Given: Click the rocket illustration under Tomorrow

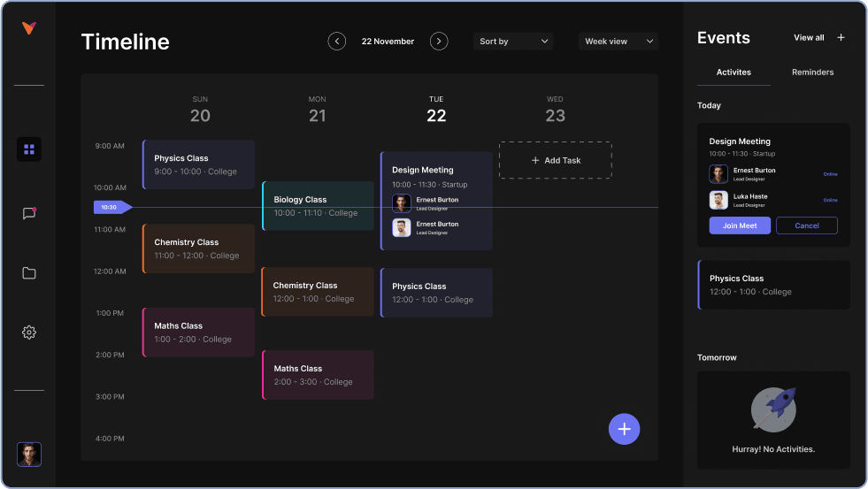Looking at the screenshot, I should [x=773, y=409].
